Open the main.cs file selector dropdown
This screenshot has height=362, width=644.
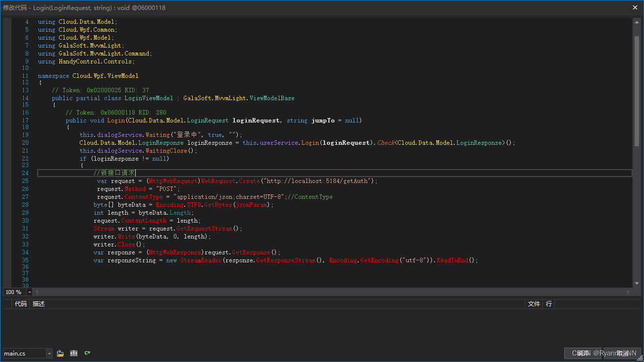point(49,353)
